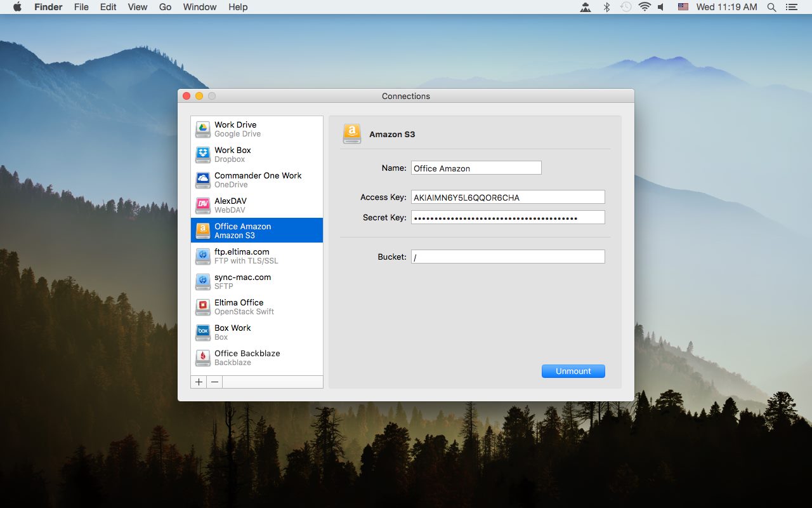
Task: Open the Window menu
Action: (200, 7)
